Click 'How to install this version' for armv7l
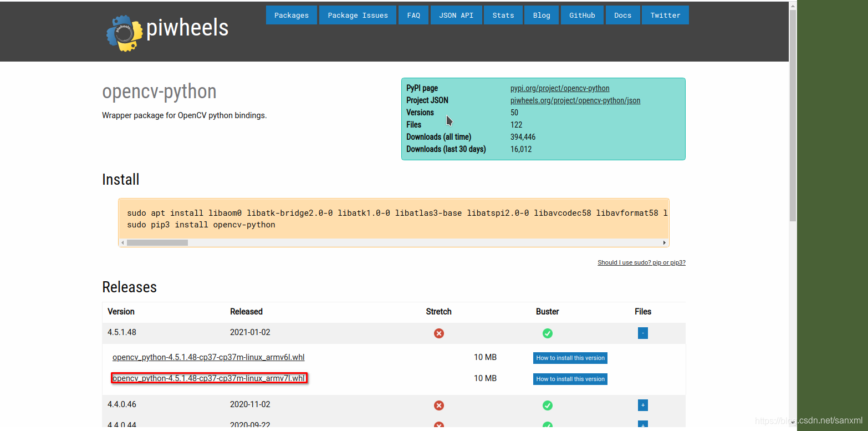The width and height of the screenshot is (868, 431). [570, 379]
